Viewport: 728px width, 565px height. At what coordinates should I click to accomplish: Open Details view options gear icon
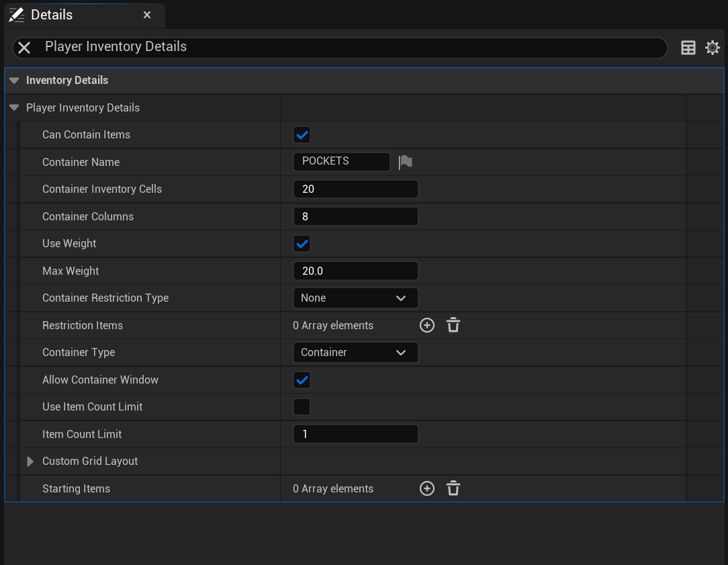coord(713,48)
